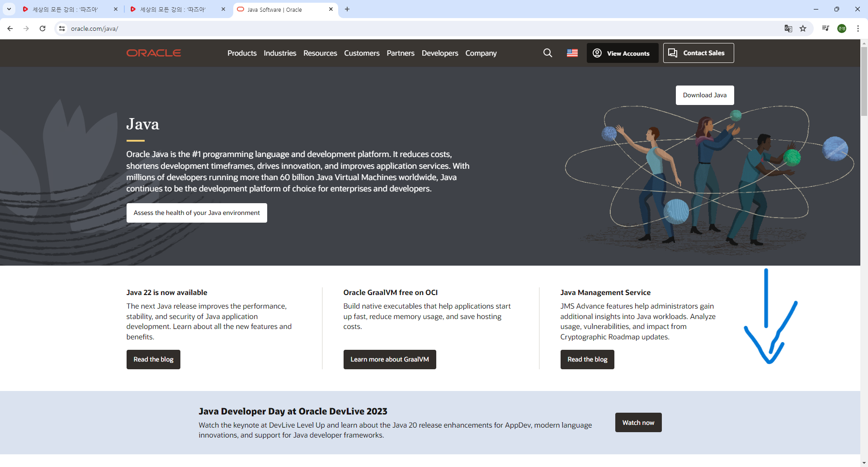
Task: Click the Download Java button
Action: [705, 95]
